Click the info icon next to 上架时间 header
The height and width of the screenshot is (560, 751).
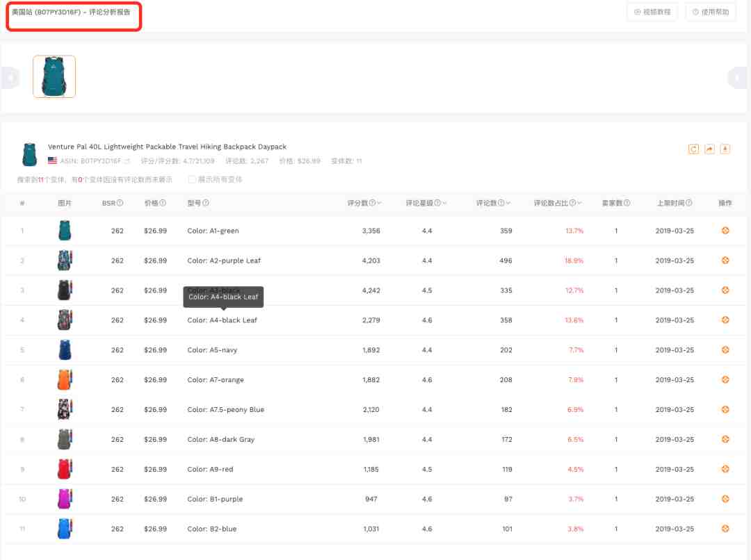click(688, 203)
